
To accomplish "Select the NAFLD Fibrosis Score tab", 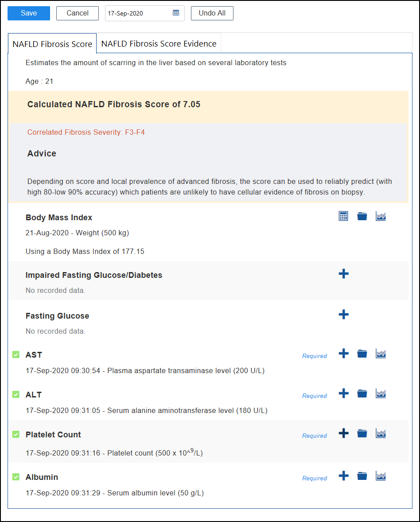I will [52, 44].
